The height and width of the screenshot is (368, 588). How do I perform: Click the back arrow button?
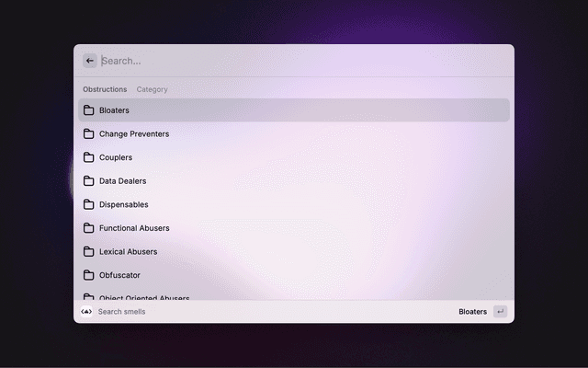[90, 61]
